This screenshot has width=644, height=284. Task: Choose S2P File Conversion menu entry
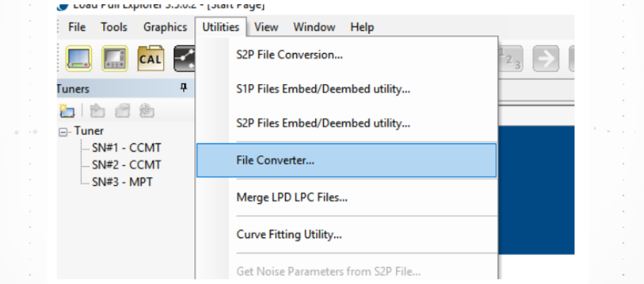point(289,55)
